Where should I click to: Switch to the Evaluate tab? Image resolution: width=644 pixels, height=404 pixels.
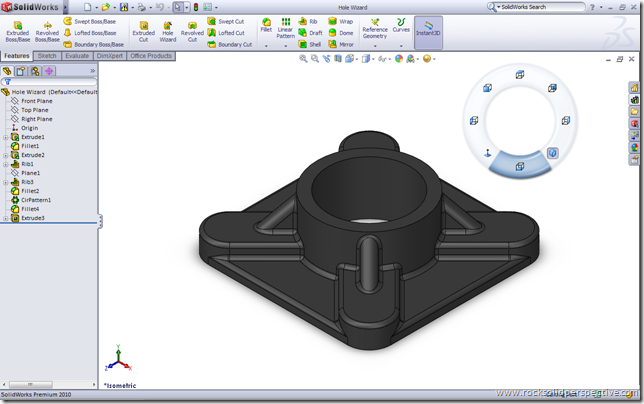point(77,56)
